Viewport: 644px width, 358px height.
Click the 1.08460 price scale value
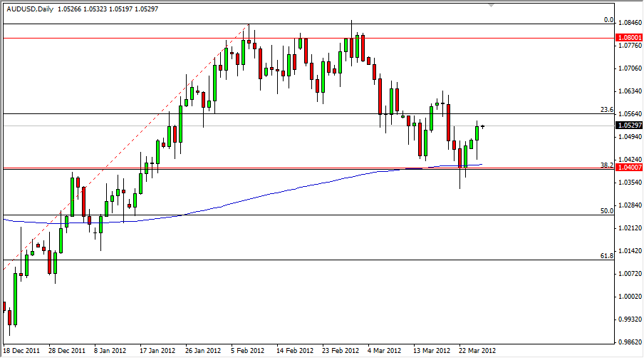629,23
